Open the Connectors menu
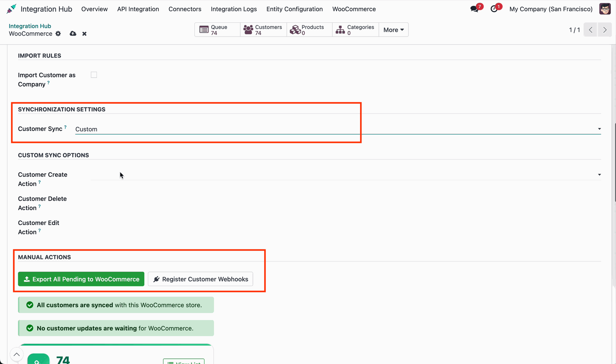The image size is (616, 364). (185, 9)
